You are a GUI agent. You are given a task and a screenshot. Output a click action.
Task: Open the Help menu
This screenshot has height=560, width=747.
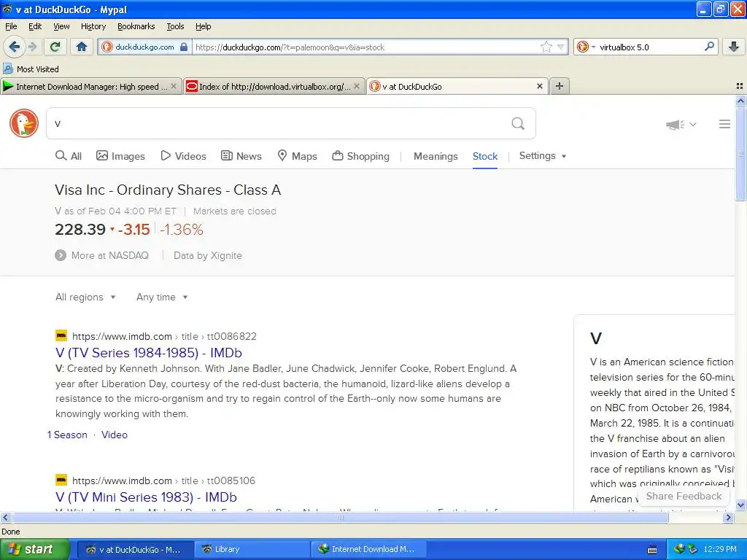pyautogui.click(x=204, y=26)
